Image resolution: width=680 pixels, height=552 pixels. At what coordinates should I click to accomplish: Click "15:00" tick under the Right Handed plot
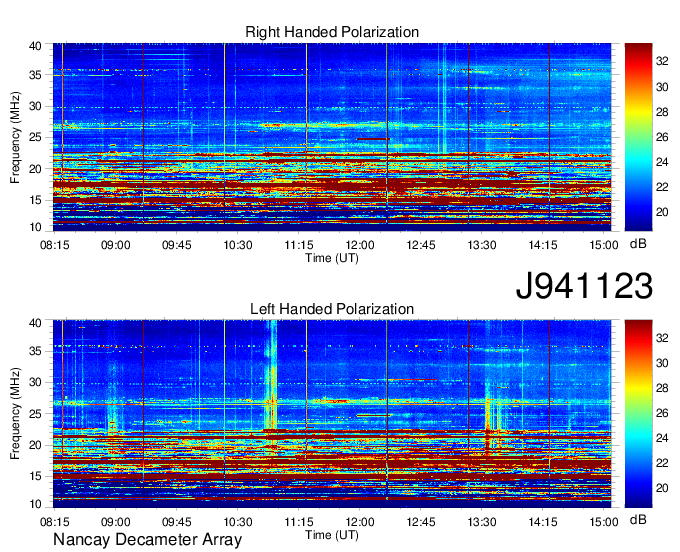click(604, 245)
